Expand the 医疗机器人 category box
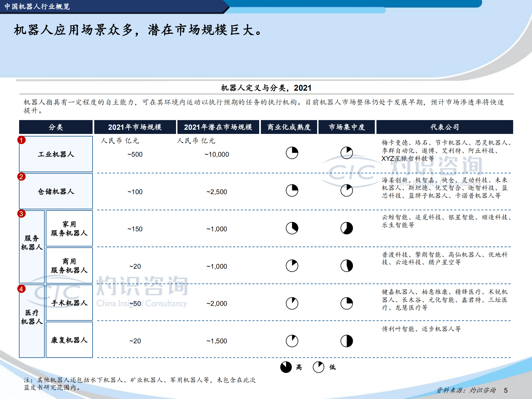Screen dimensions: 532x399 [x=32, y=319]
